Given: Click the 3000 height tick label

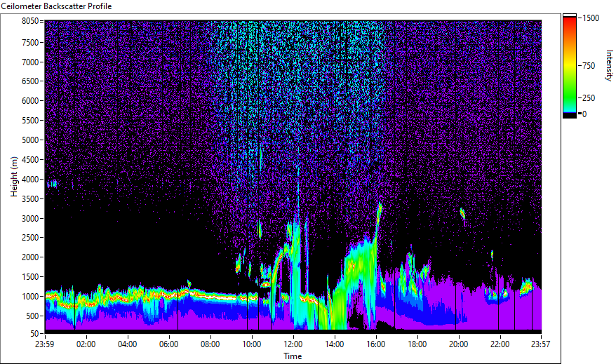Looking at the screenshot, I should (30, 219).
